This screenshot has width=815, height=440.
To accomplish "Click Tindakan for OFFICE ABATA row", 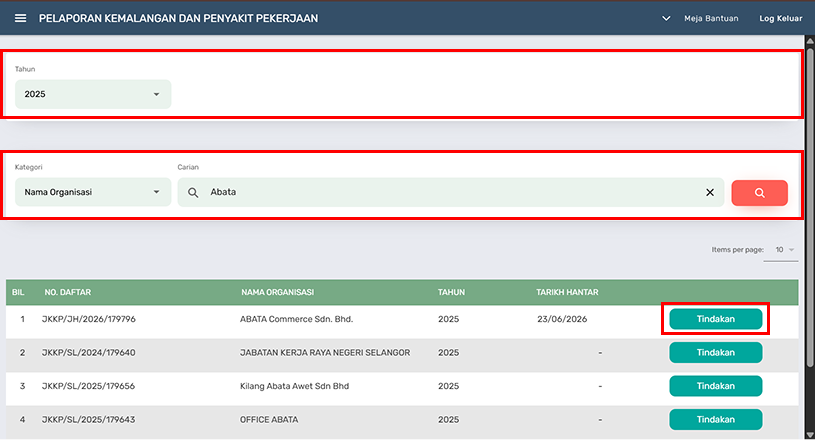I will coord(715,420).
